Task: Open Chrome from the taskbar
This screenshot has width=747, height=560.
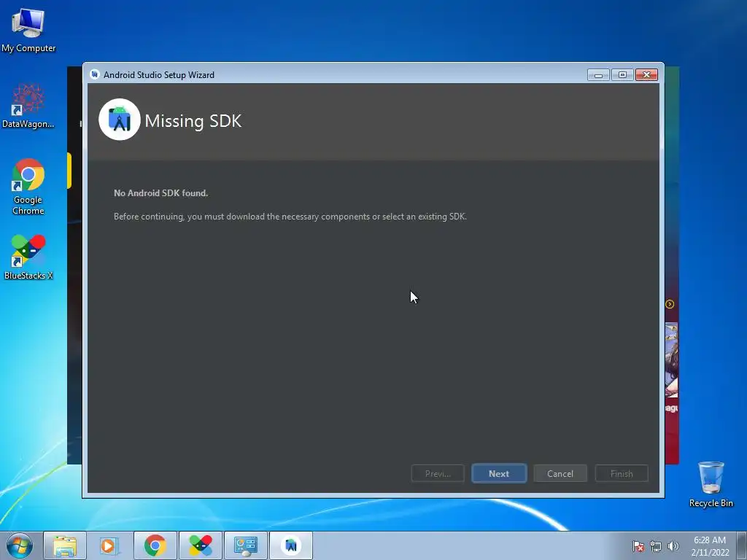Action: click(155, 545)
